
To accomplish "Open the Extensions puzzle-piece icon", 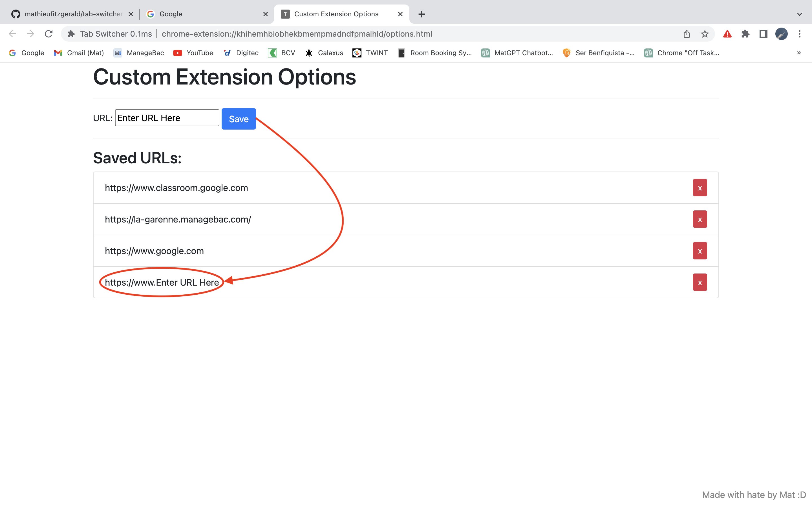I will 745,34.
